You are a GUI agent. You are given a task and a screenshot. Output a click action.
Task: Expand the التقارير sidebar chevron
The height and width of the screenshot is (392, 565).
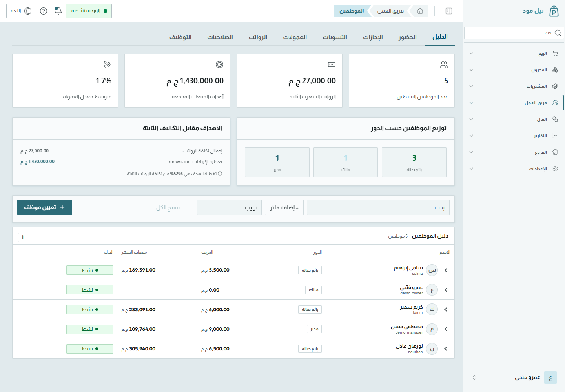(x=471, y=136)
